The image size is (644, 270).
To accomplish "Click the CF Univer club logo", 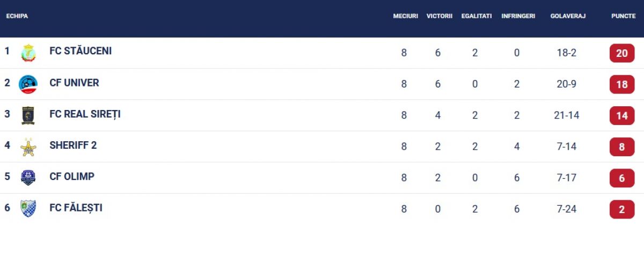I will 28,84.
